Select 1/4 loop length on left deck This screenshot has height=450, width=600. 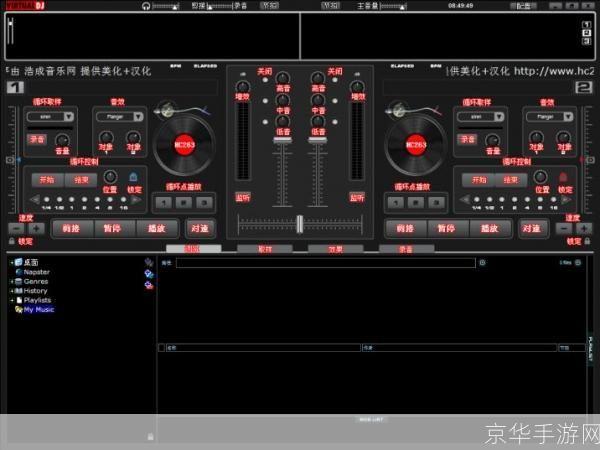tap(47, 200)
